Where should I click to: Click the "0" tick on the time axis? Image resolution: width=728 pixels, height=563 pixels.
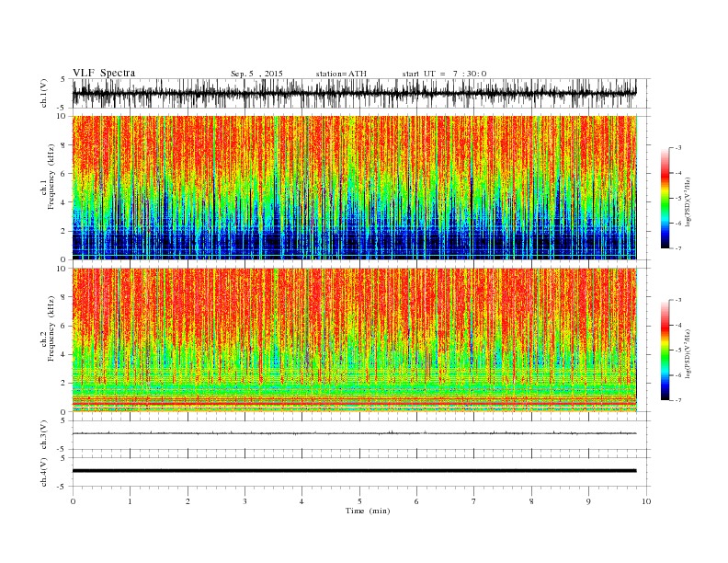click(x=73, y=501)
